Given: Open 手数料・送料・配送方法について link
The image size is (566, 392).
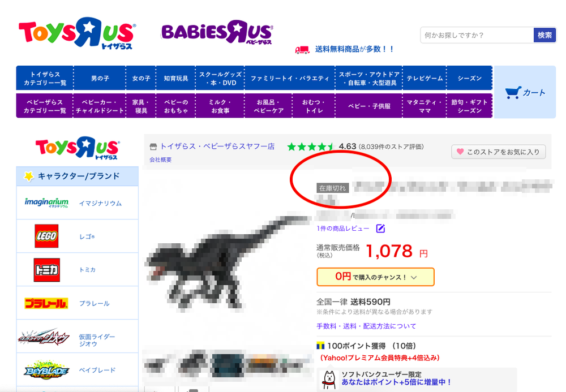Looking at the screenshot, I should point(366,326).
